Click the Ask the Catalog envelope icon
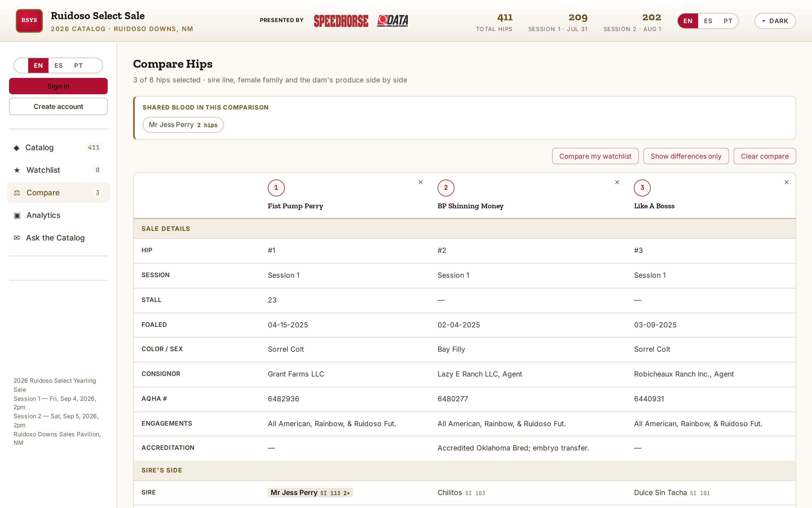Viewport: 812px width, 508px height. pyautogui.click(x=17, y=238)
